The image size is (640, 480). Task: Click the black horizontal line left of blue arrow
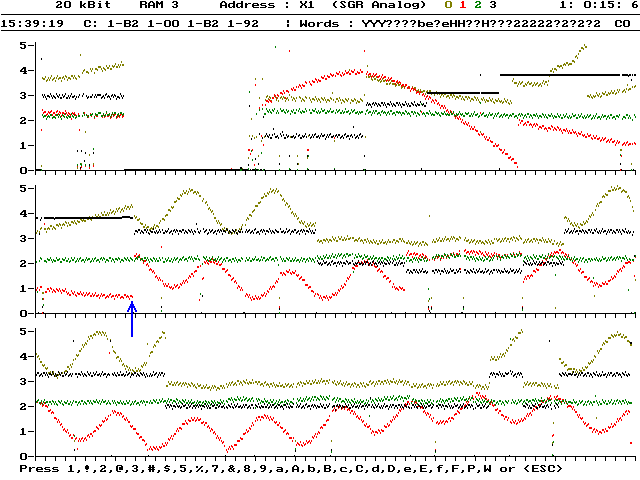coord(87,217)
